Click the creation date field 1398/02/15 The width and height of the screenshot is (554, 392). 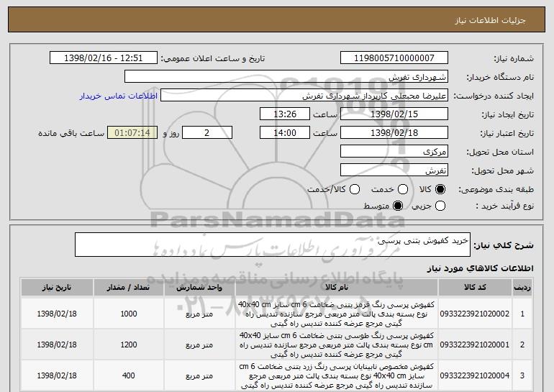[x=394, y=114]
